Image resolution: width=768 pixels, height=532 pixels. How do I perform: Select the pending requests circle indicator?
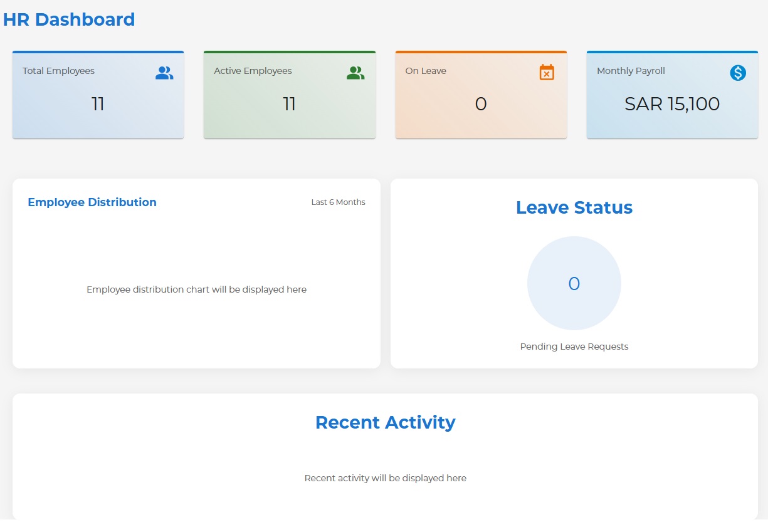[574, 283]
